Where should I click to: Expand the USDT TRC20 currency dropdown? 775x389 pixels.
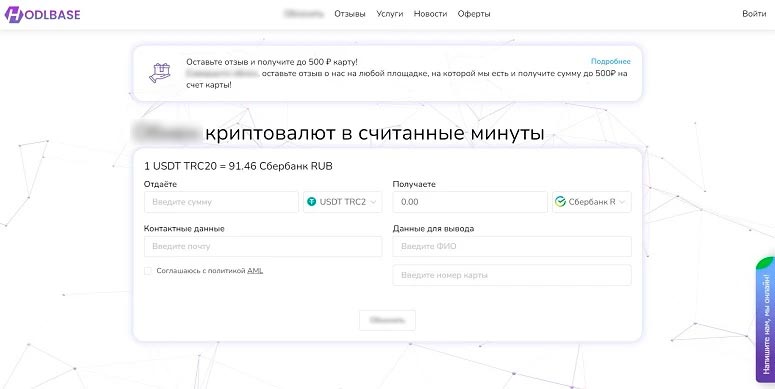343,202
